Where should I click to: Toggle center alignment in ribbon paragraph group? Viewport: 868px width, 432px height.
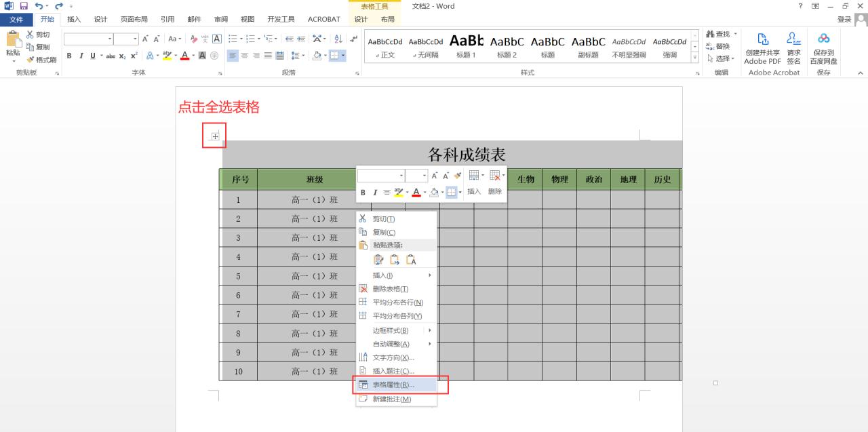tap(245, 56)
